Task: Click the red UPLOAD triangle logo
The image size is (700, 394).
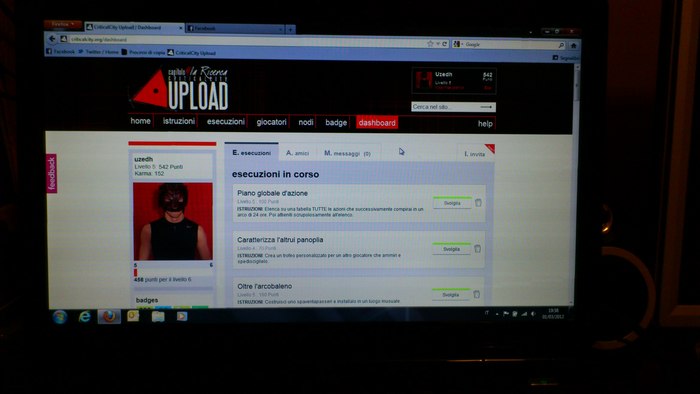Action: pos(152,89)
